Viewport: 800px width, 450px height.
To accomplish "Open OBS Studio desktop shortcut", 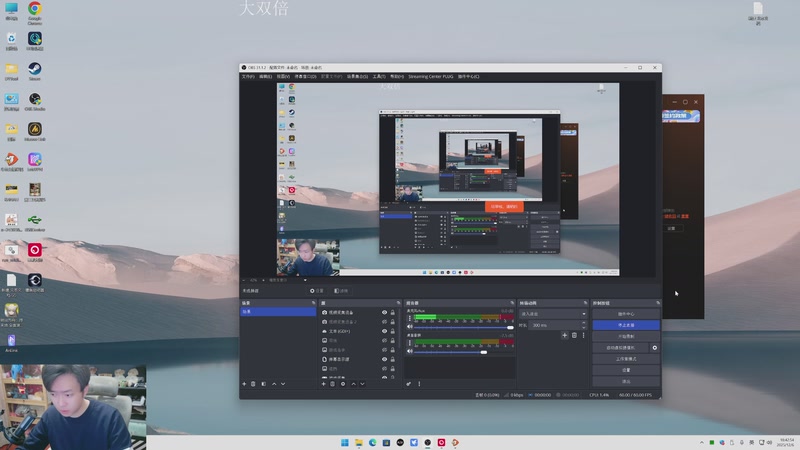I will 35,102.
